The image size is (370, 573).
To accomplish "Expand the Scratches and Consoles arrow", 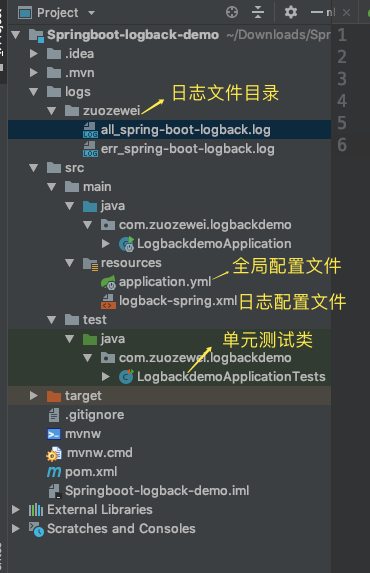I will point(16,528).
